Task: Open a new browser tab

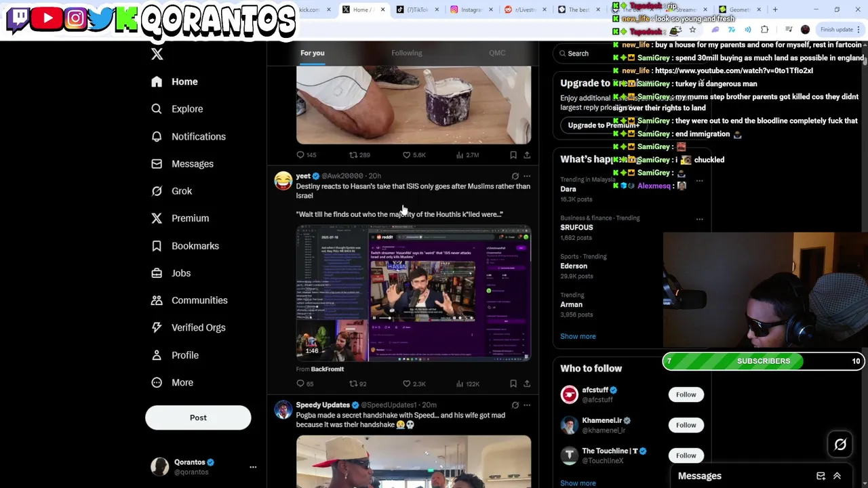Action: tap(775, 9)
